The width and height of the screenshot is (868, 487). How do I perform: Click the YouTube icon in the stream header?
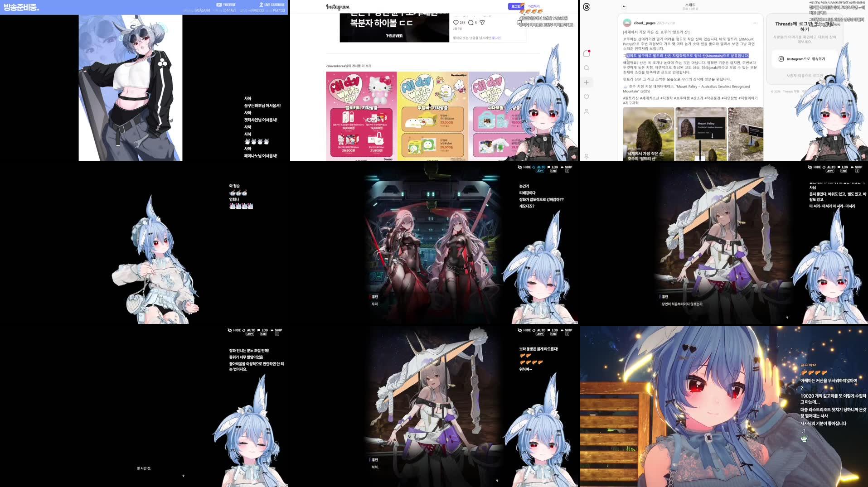[x=219, y=5]
